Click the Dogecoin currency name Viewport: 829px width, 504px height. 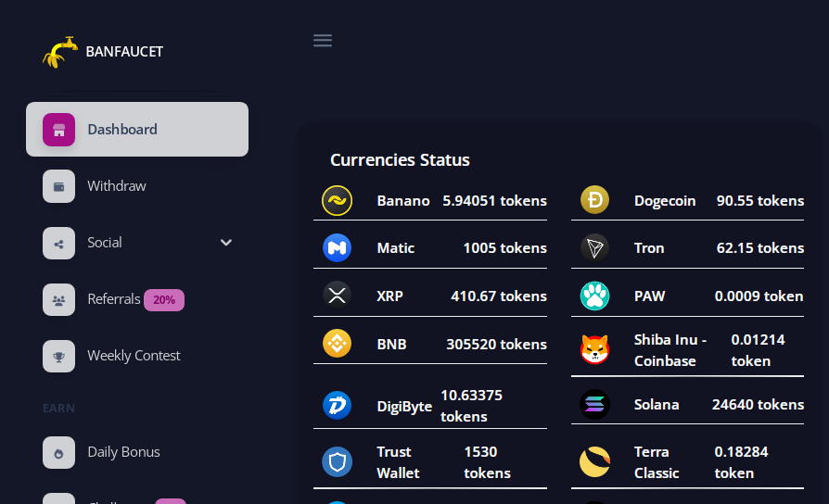tap(665, 201)
